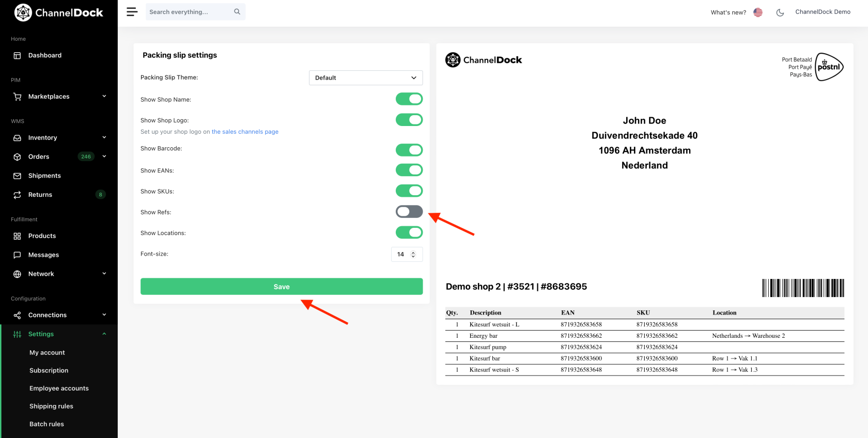Click the Returns arrows icon
Screen dimensions: 868x438
coord(17,195)
